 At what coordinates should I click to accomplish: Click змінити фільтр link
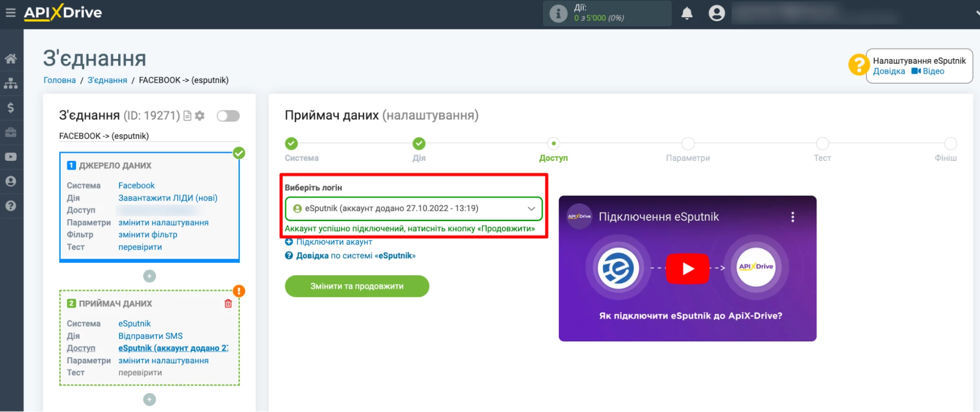(148, 234)
